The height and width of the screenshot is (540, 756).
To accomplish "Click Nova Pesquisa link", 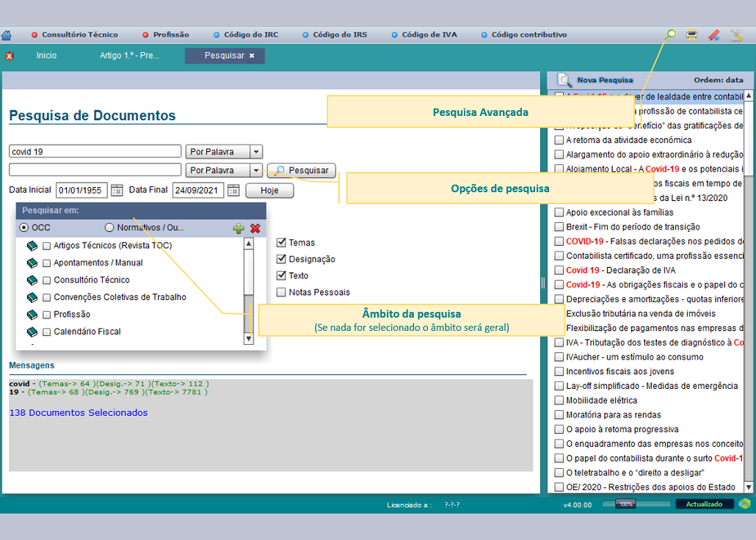I will point(605,80).
